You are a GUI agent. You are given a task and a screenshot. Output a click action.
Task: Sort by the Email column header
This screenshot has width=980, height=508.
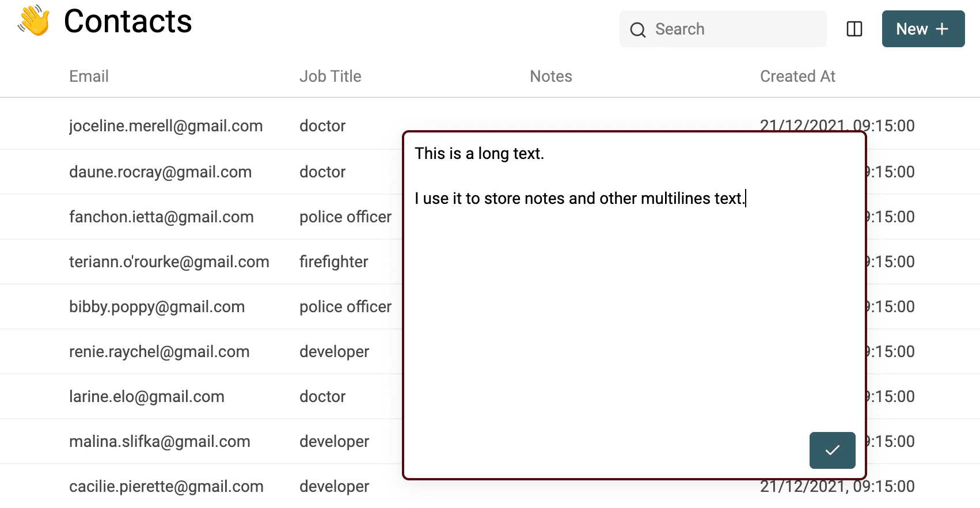89,77
